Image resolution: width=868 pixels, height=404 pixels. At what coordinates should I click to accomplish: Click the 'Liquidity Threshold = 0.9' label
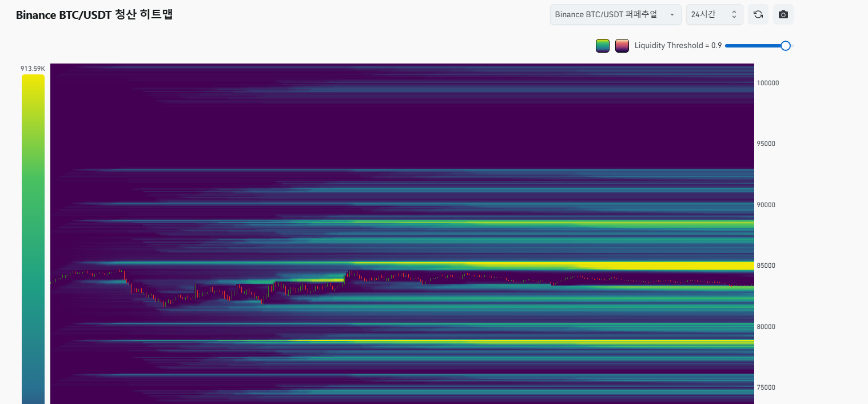(x=678, y=45)
